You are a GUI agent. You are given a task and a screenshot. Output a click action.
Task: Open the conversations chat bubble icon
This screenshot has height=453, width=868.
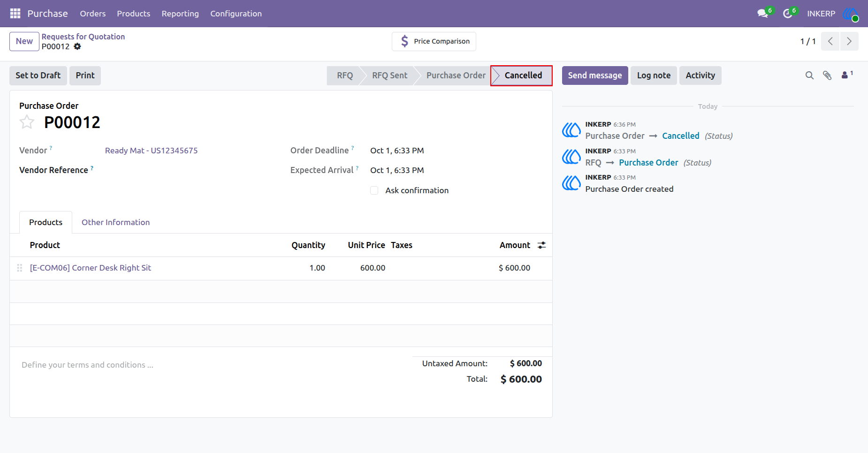763,14
